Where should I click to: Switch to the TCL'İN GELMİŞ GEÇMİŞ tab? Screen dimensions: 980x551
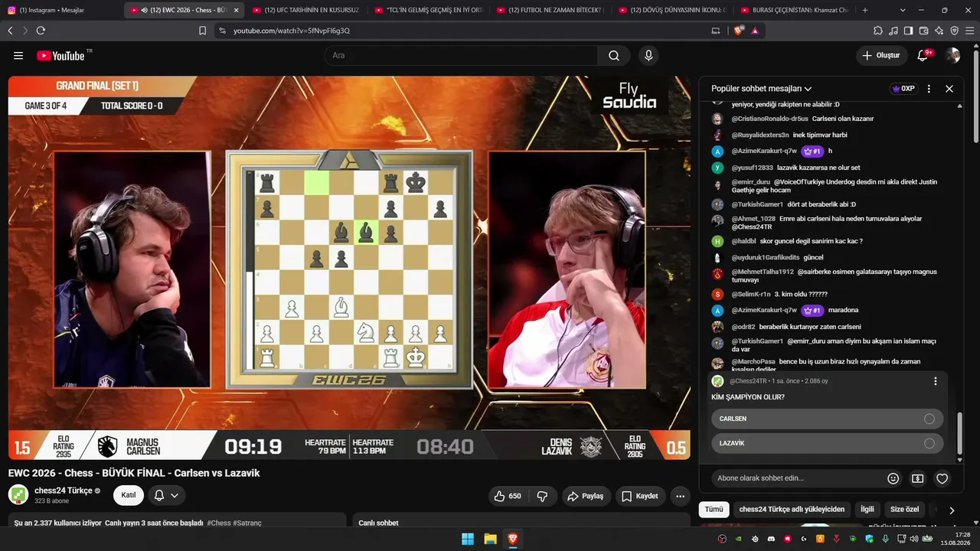(429, 10)
